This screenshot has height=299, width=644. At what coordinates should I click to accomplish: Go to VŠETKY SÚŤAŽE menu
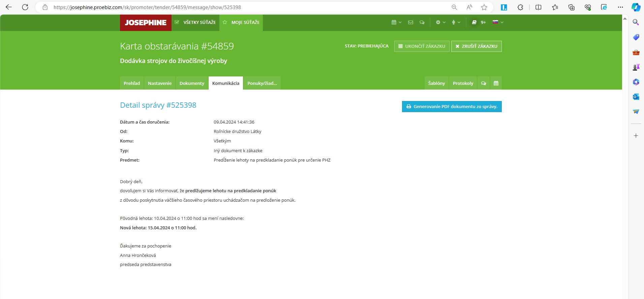click(x=195, y=23)
